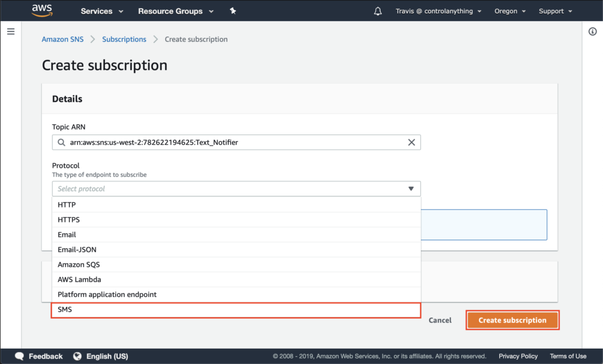
Task: Click the globe language icon
Action: [x=77, y=356]
